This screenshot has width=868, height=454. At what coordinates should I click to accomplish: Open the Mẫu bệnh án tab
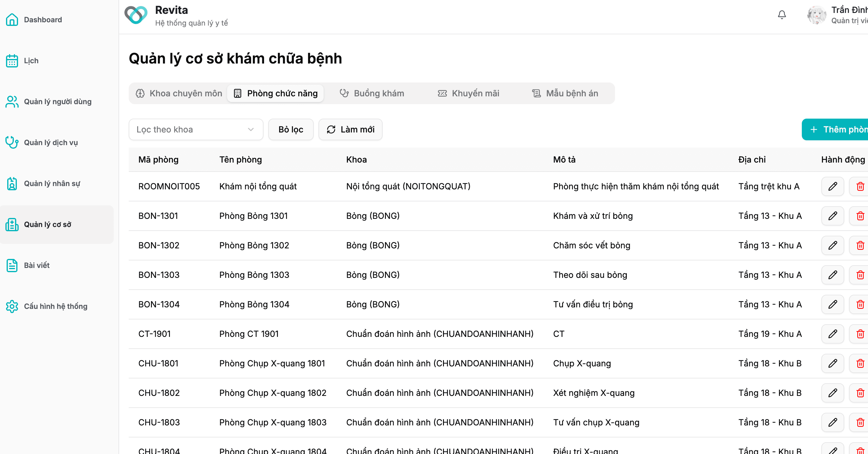tap(565, 93)
